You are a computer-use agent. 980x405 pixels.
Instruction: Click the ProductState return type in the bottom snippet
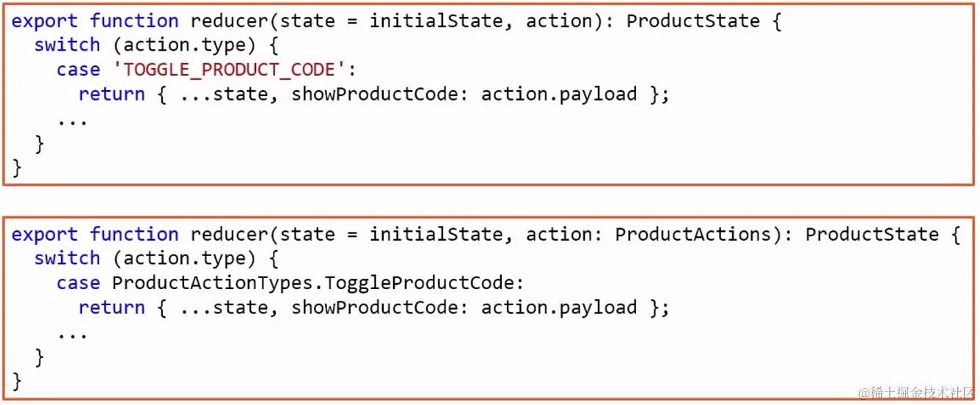coord(871,235)
